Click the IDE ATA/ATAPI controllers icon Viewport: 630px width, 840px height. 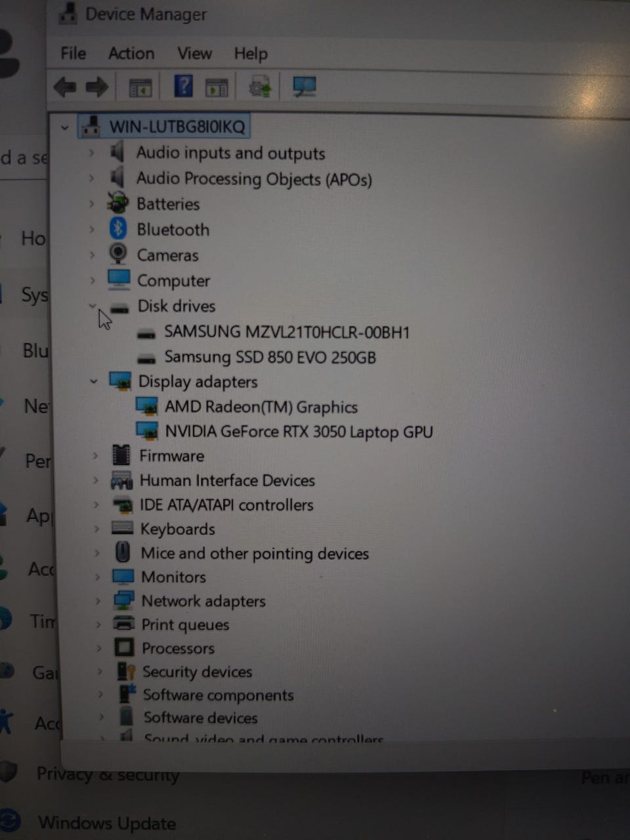tap(123, 505)
